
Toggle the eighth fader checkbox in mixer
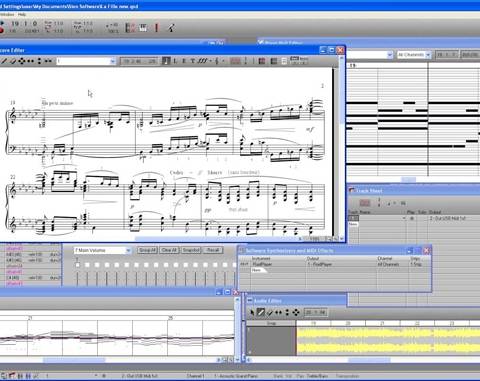coord(146,265)
